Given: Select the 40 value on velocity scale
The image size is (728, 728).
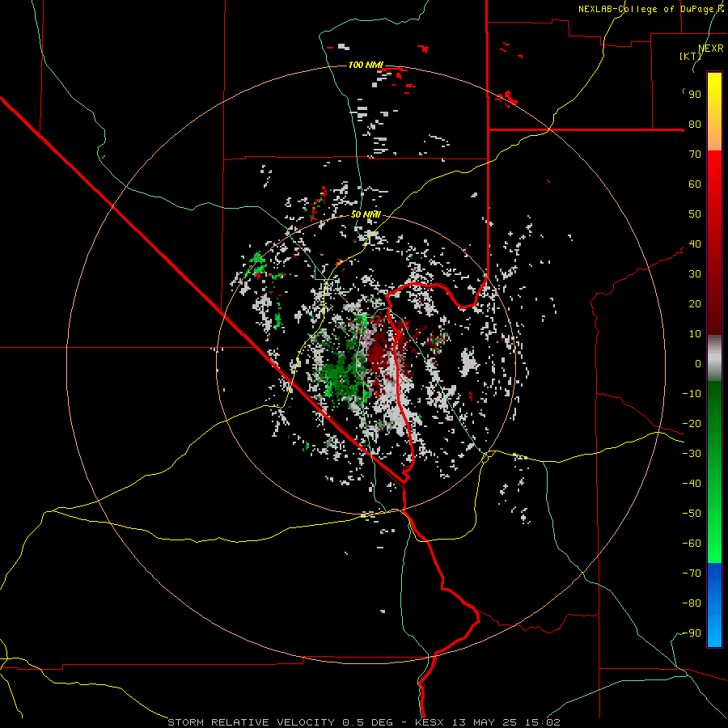Looking at the screenshot, I should click(x=695, y=244).
